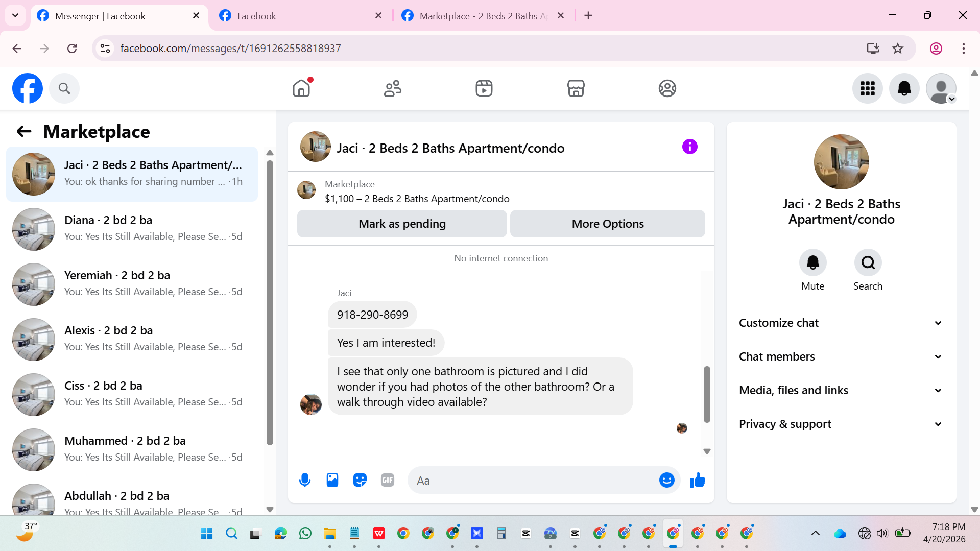Expand Media, files and links section
This screenshot has height=551, width=980.
click(841, 391)
